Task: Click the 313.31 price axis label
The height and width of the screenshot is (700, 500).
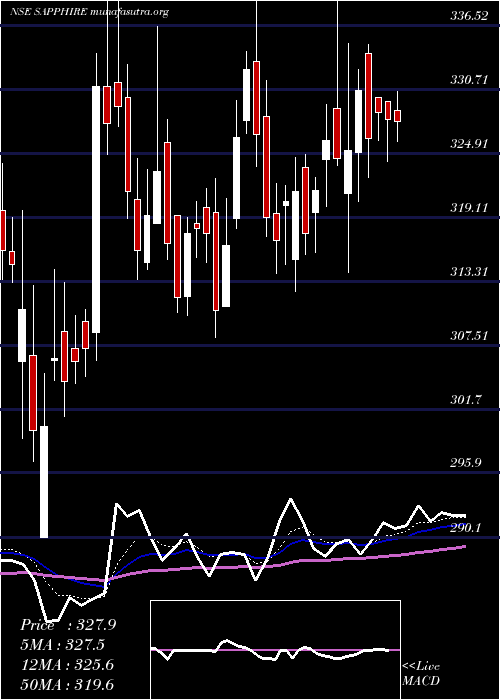Action: (x=469, y=272)
